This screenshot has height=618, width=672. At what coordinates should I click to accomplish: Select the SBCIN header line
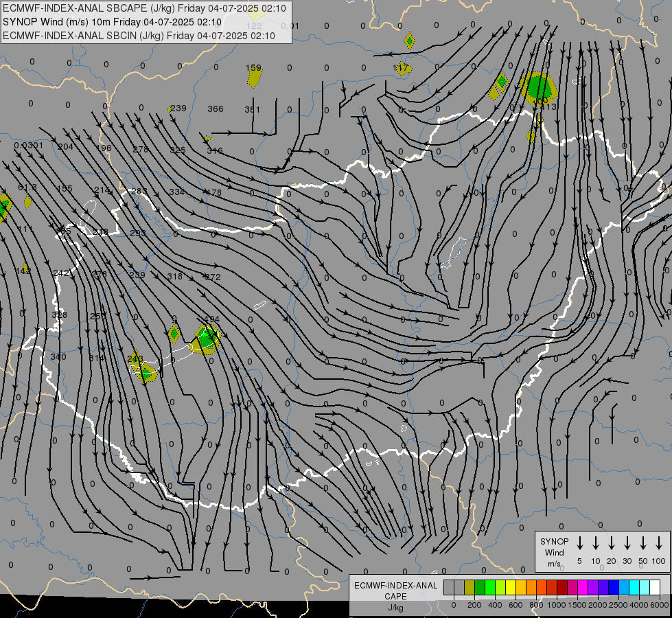pos(139,36)
